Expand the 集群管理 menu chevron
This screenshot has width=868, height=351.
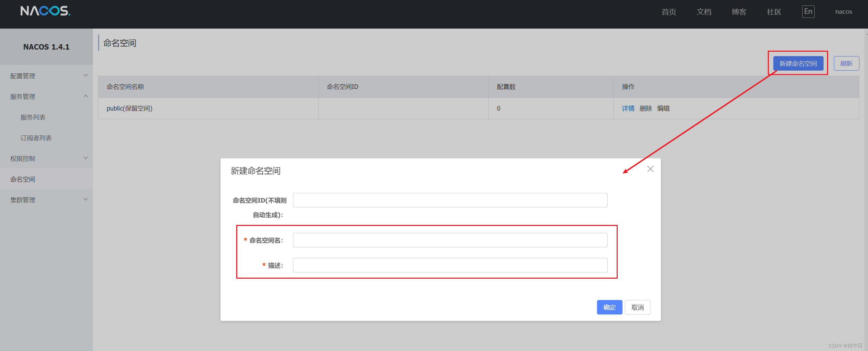click(x=86, y=199)
